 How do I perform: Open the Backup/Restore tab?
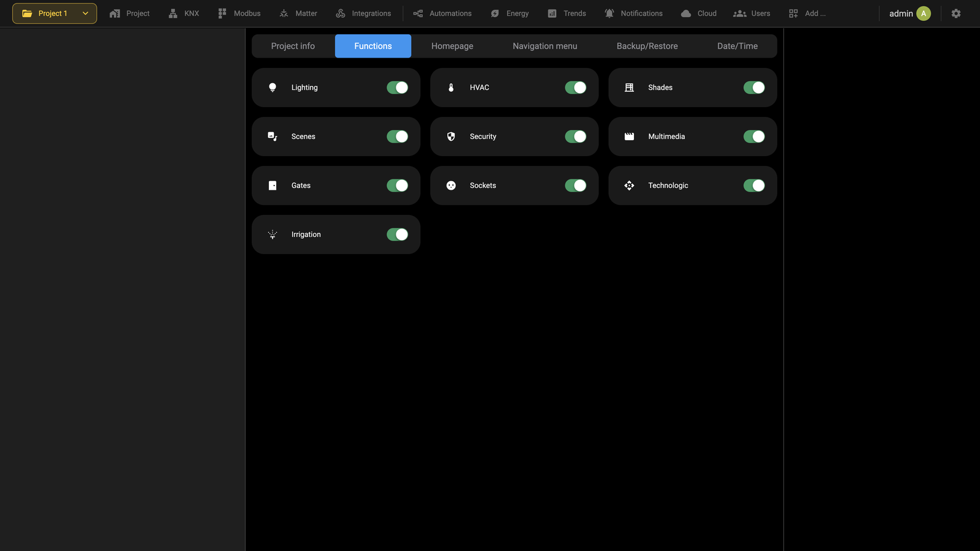(x=647, y=46)
